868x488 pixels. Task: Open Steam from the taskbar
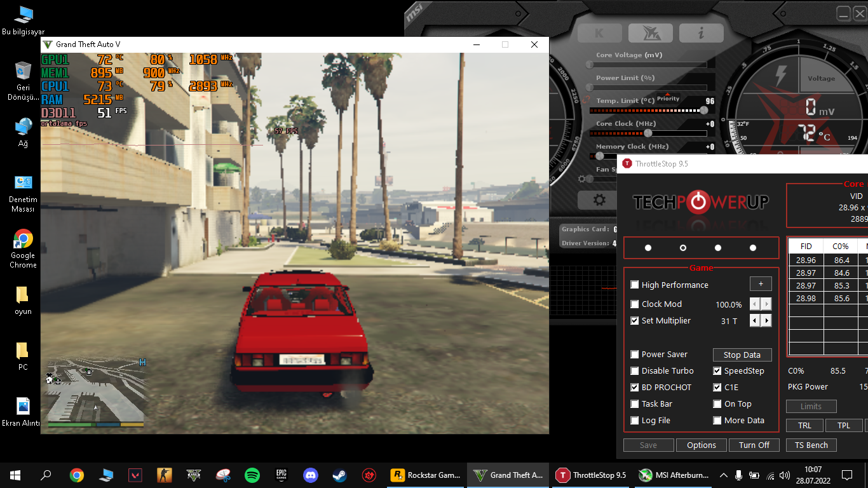[340, 475]
